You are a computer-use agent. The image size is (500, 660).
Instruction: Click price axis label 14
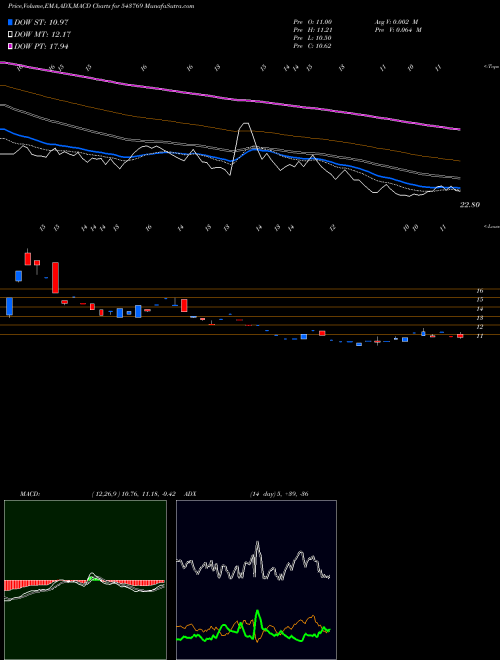[x=479, y=309]
